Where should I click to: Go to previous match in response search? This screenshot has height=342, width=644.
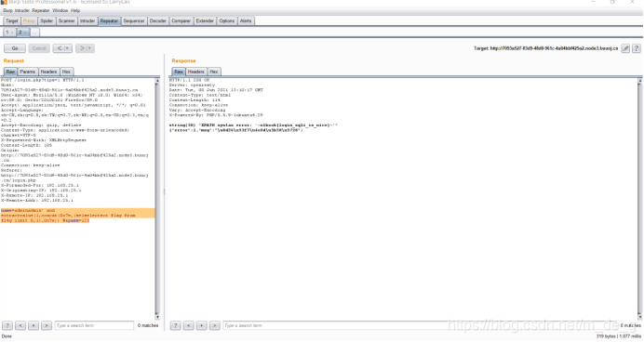pos(189,325)
